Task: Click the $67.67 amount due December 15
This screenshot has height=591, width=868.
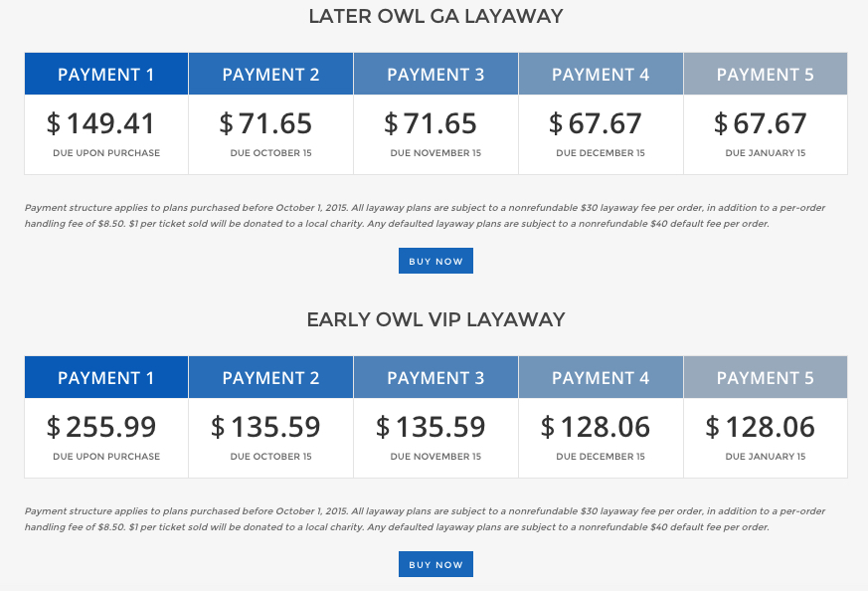Action: pos(596,124)
